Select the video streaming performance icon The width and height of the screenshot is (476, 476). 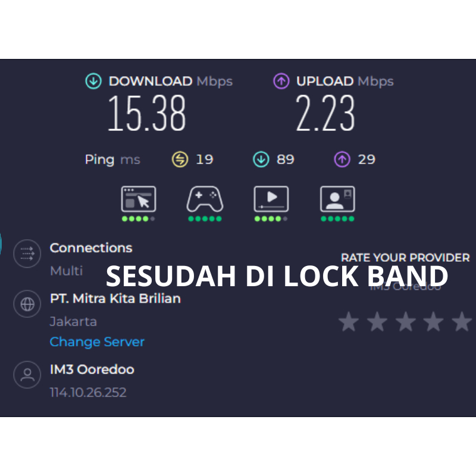click(x=271, y=199)
